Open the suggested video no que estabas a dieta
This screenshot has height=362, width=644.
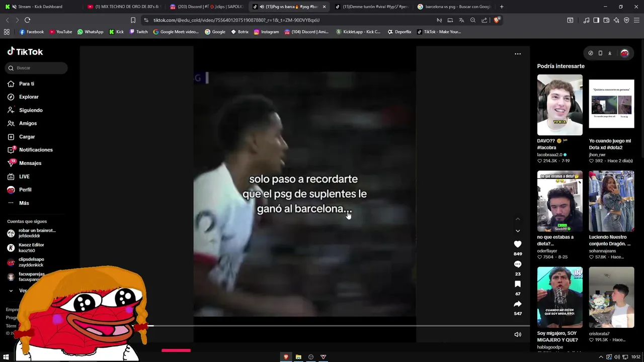pyautogui.click(x=559, y=201)
